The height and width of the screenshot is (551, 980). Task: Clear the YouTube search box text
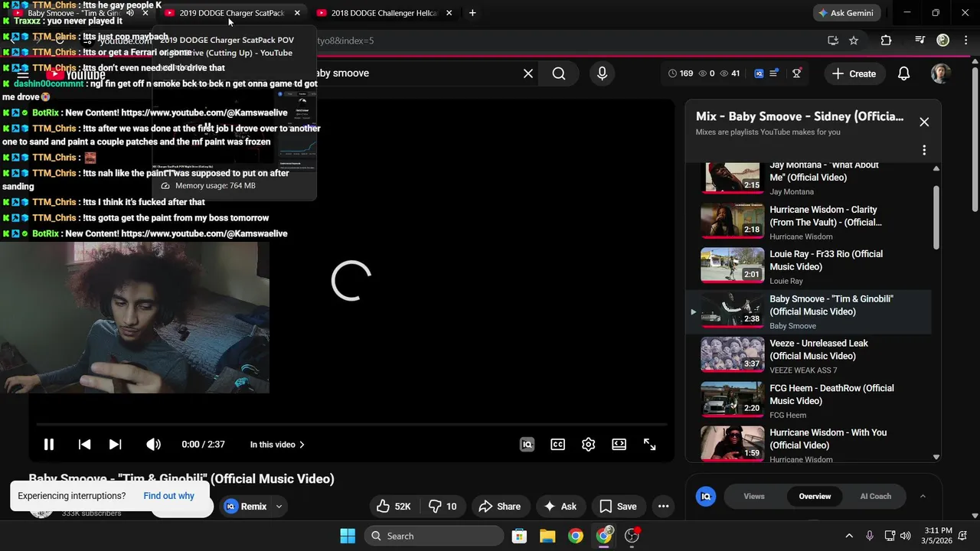point(528,73)
